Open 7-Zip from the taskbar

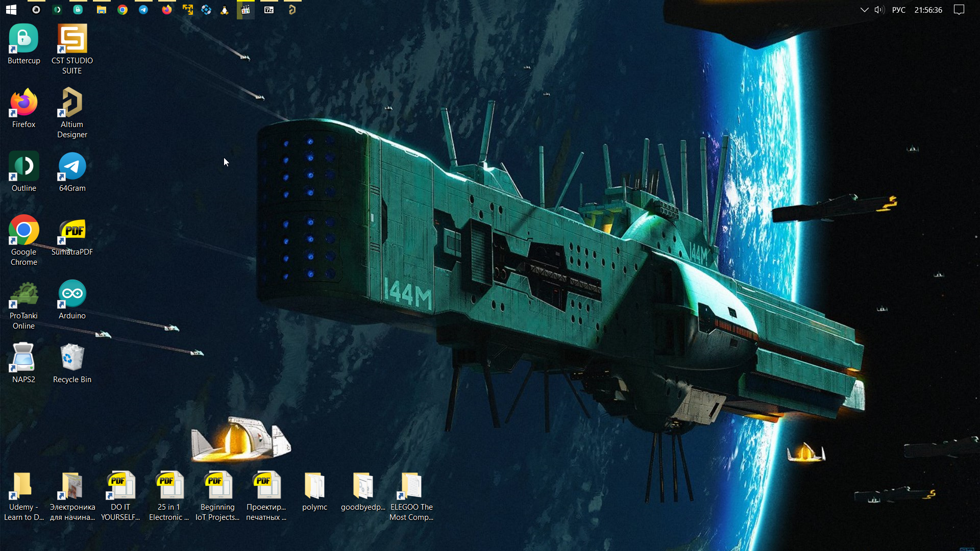tap(269, 10)
